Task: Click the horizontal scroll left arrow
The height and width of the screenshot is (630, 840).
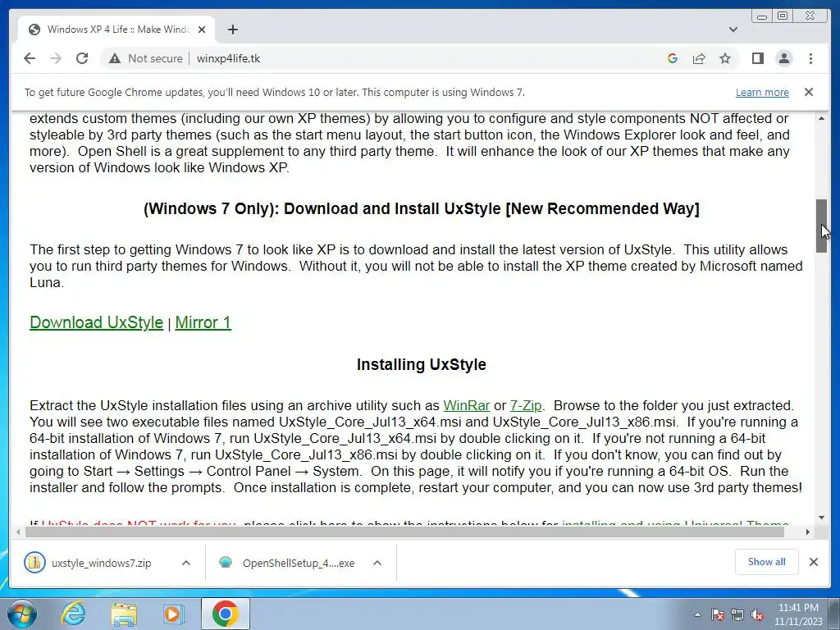Action: coord(19,532)
